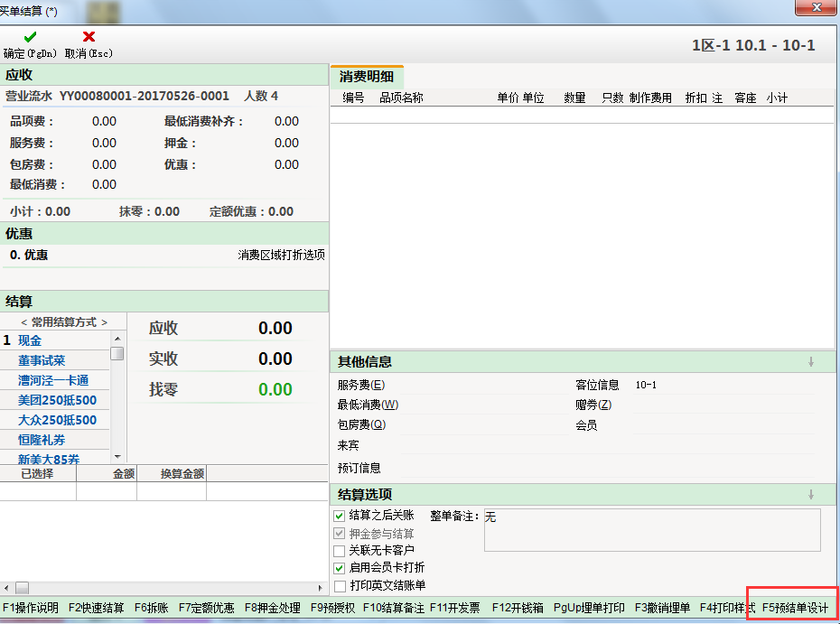
Task: Click F6拆账 in bottom bar
Action: click(152, 608)
